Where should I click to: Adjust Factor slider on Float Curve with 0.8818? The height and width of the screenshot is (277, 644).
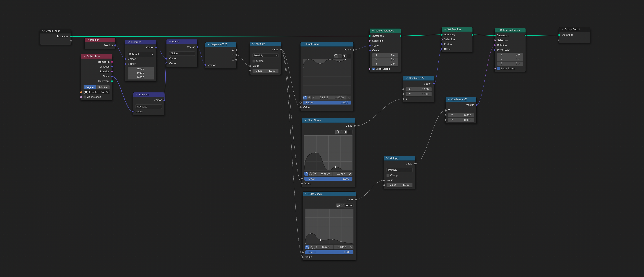click(327, 103)
